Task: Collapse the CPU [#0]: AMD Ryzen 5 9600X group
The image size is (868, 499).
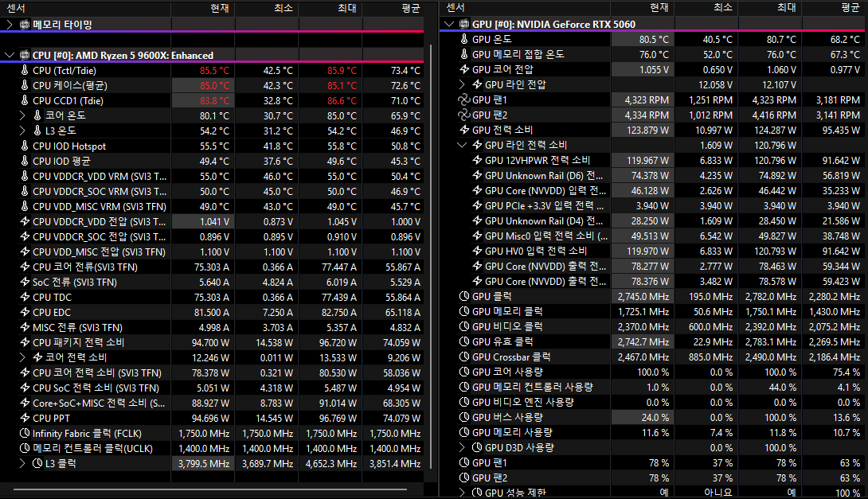Action: (10, 56)
